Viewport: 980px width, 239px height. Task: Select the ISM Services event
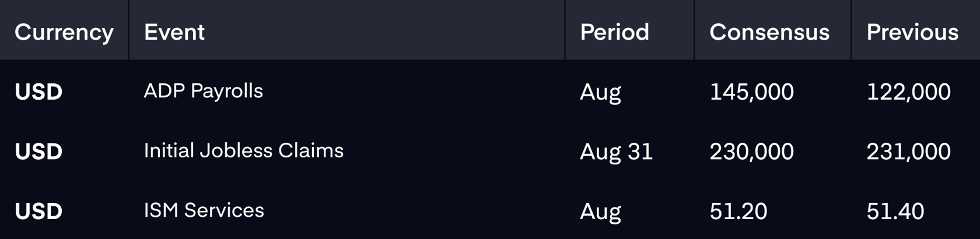pyautogui.click(x=204, y=210)
